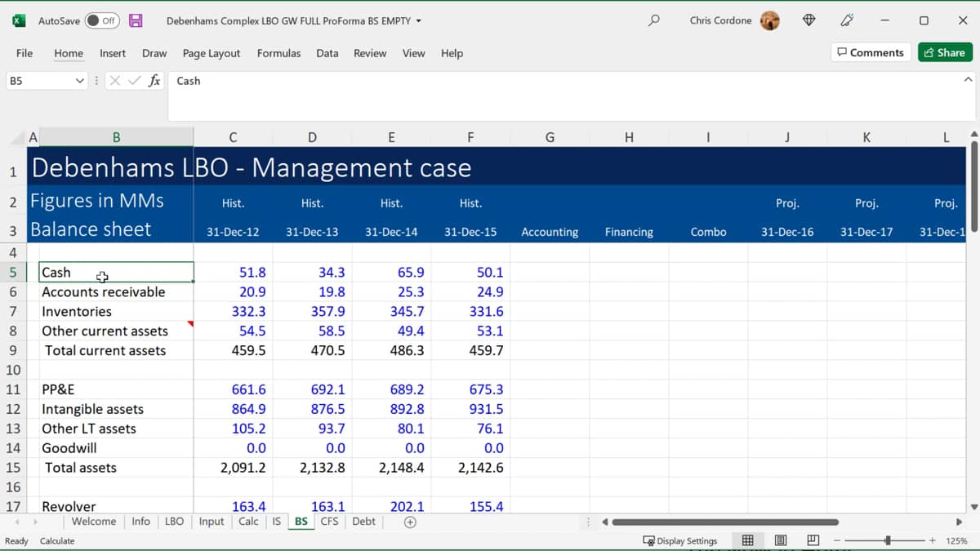Switch to the LBO sheet tab
This screenshot has width=980, height=551.
pos(175,522)
